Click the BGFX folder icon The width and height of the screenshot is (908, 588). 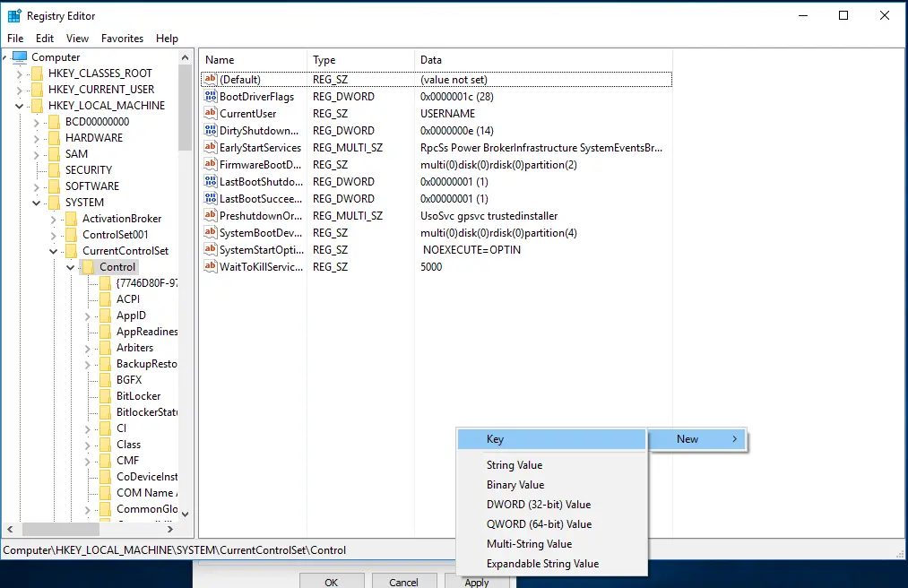(x=106, y=379)
